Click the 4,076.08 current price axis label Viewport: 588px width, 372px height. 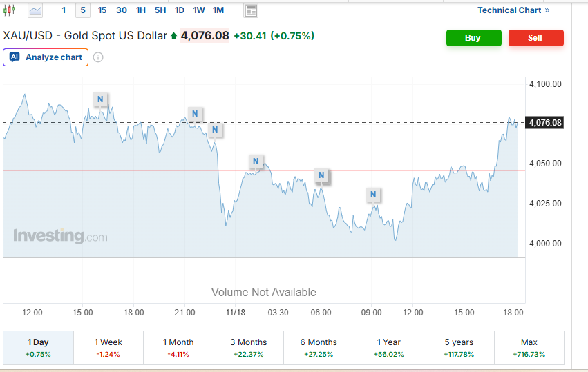click(x=545, y=123)
